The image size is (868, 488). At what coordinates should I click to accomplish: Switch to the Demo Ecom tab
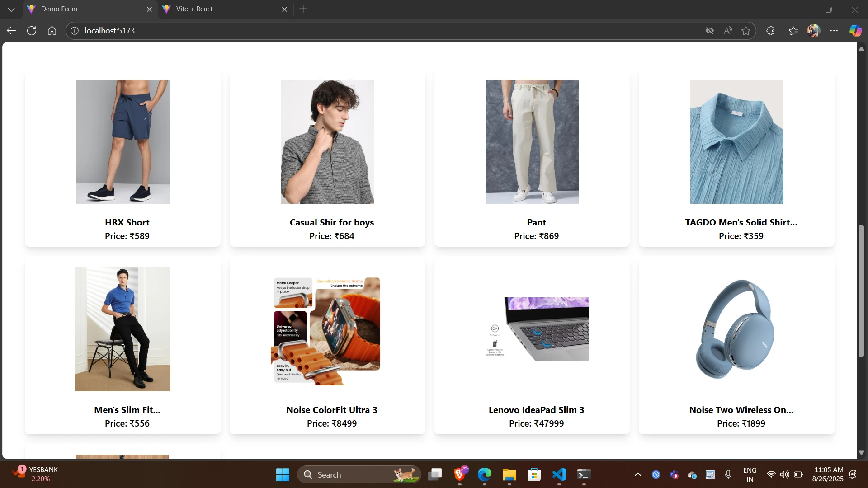[90, 9]
